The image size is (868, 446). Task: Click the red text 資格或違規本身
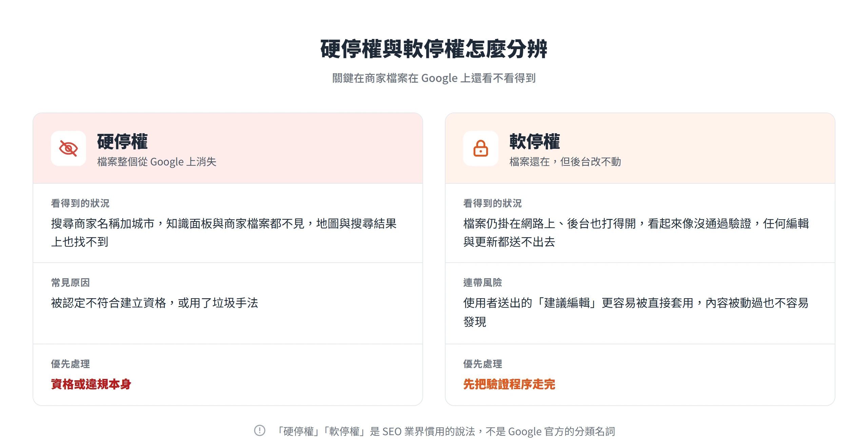(x=91, y=384)
